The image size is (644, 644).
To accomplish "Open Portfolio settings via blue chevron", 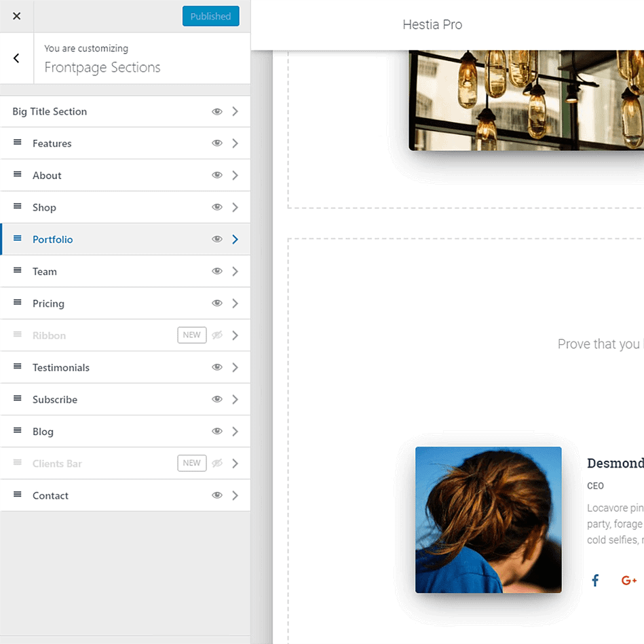I will [x=235, y=240].
